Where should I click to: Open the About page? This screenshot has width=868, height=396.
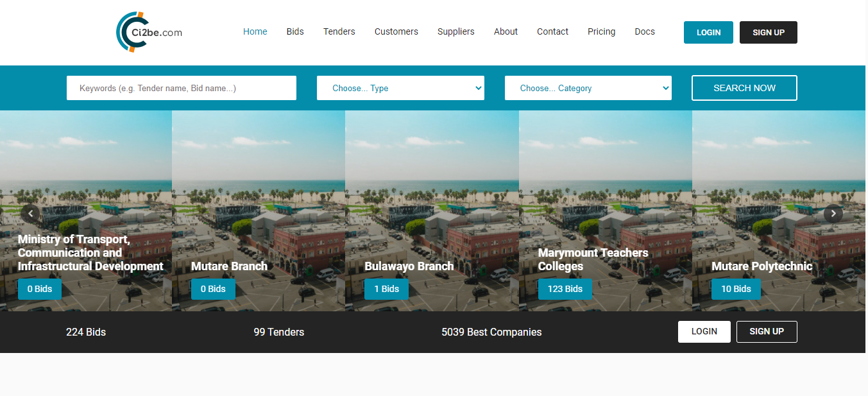pyautogui.click(x=506, y=31)
